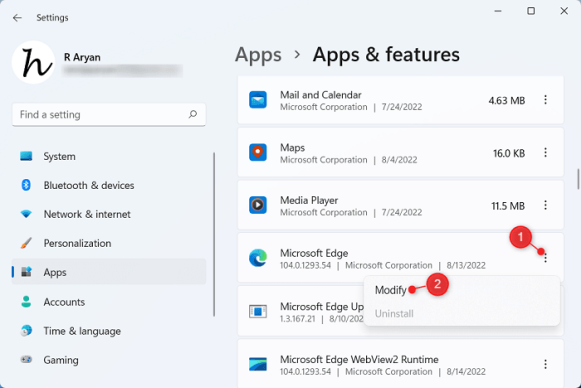Click the Media Player app name
581x388 pixels.
click(309, 200)
